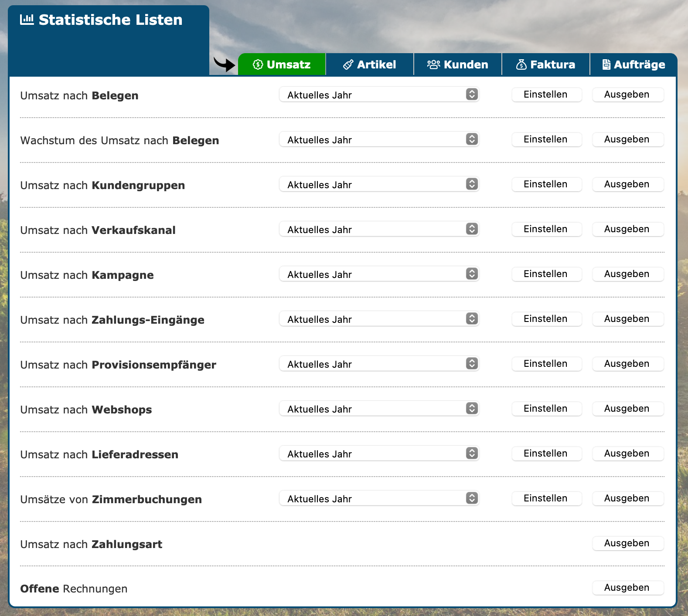Open the Faktura tab

click(x=546, y=65)
